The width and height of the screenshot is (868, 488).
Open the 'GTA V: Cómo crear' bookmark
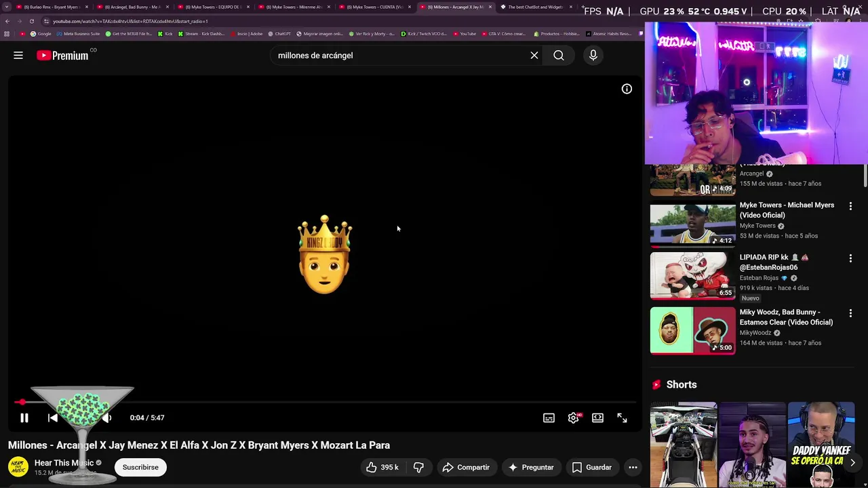point(504,34)
